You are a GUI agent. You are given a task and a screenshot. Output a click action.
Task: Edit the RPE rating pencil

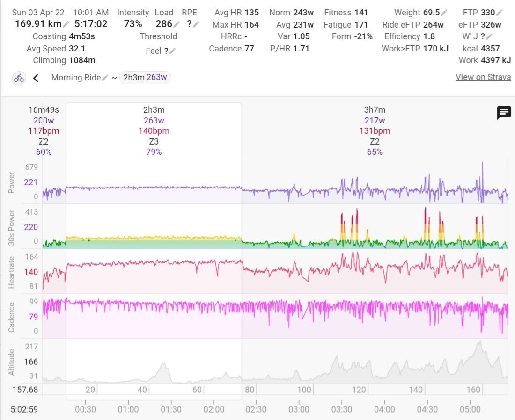[196, 25]
